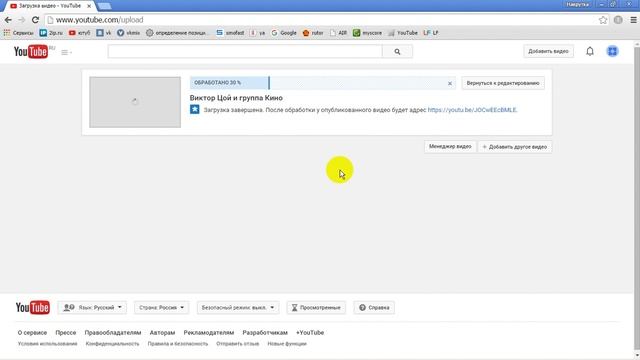Screen dimensions: 640x360
Task: Close the Загрузка видео browser tab
Action: [89, 6]
